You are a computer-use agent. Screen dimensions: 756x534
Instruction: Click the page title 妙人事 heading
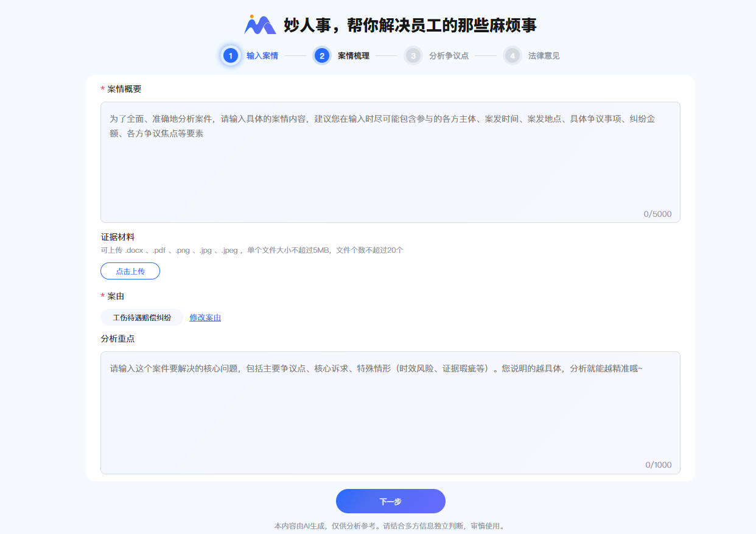410,25
